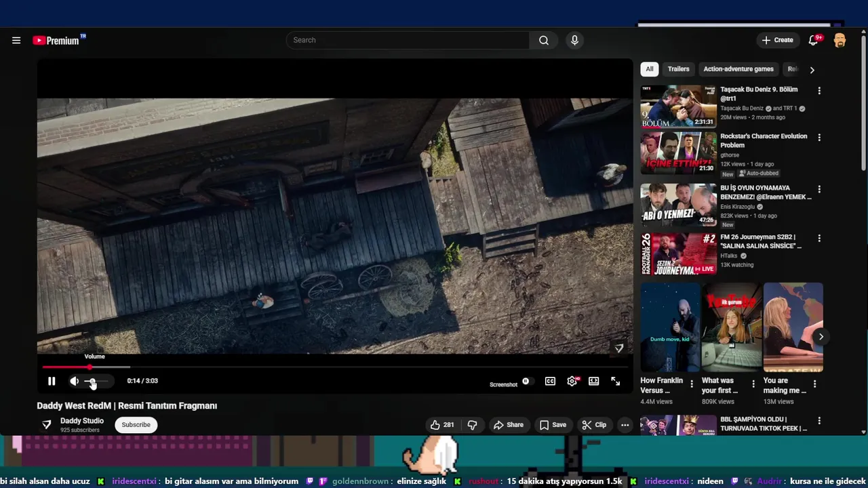This screenshot has width=868, height=488.
Task: Open BU İŞ OYUN OYNAMAYA BENZEMEZ thumbnail
Action: pos(678,205)
